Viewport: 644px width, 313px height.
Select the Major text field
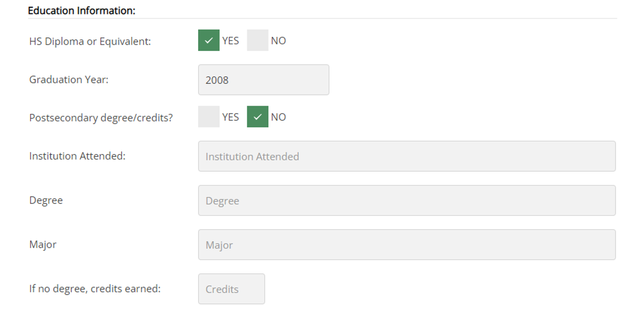pos(406,245)
